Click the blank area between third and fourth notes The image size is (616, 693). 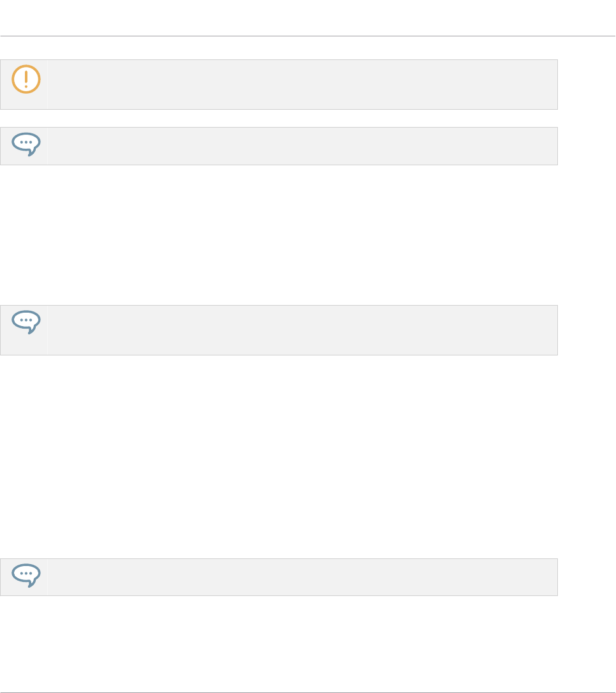(x=278, y=456)
